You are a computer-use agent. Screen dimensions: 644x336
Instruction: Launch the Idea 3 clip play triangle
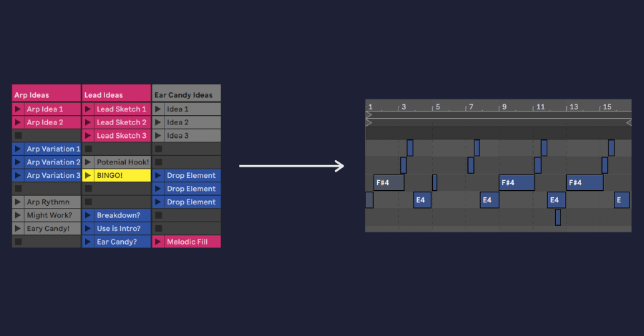(157, 135)
